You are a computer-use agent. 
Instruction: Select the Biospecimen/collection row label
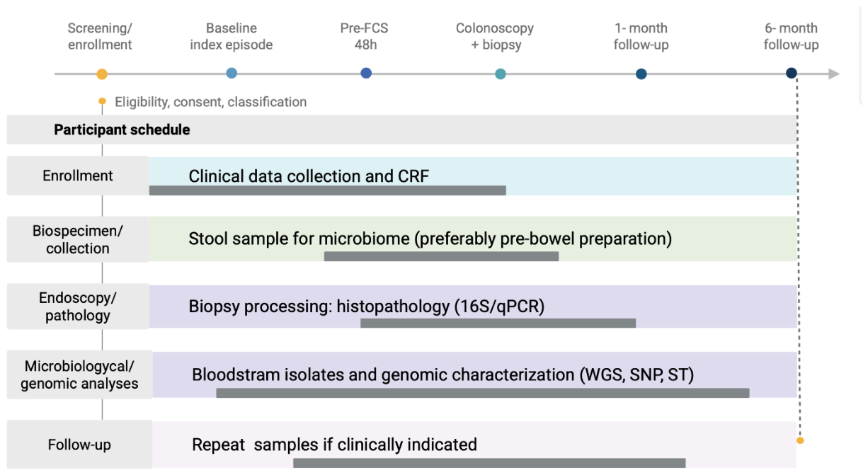(78, 239)
